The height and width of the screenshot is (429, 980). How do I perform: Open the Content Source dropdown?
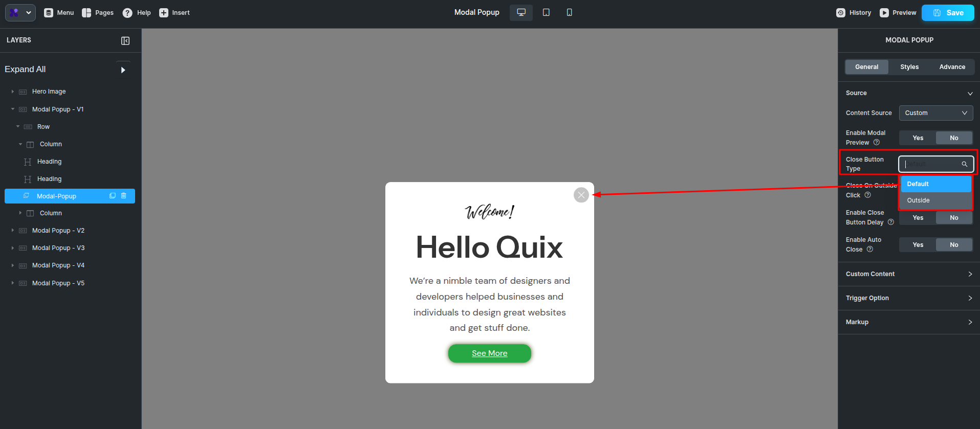click(x=936, y=113)
